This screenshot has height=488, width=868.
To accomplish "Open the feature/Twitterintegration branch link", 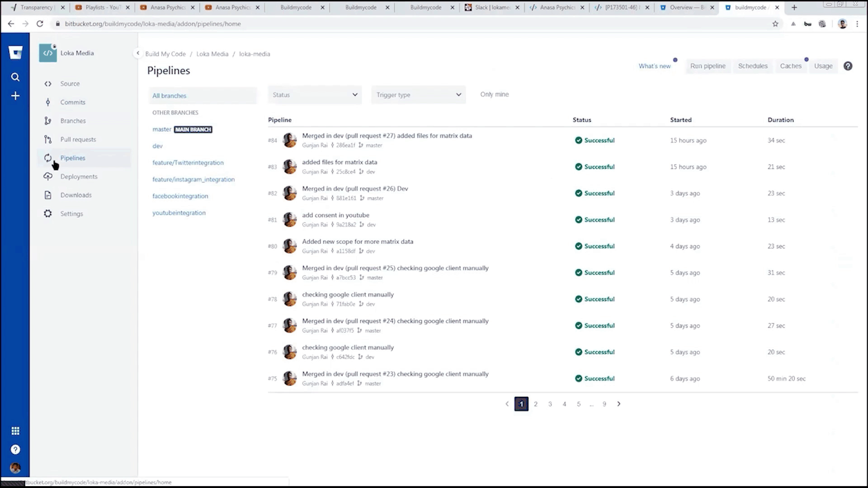I will (188, 163).
